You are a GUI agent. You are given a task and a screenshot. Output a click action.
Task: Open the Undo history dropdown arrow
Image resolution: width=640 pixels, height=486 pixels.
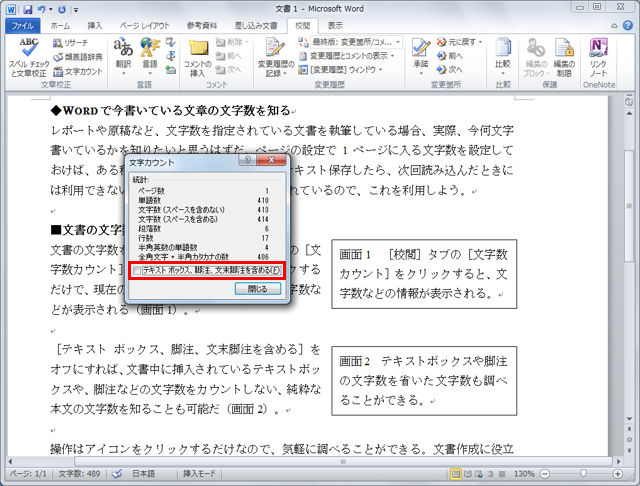(x=51, y=9)
